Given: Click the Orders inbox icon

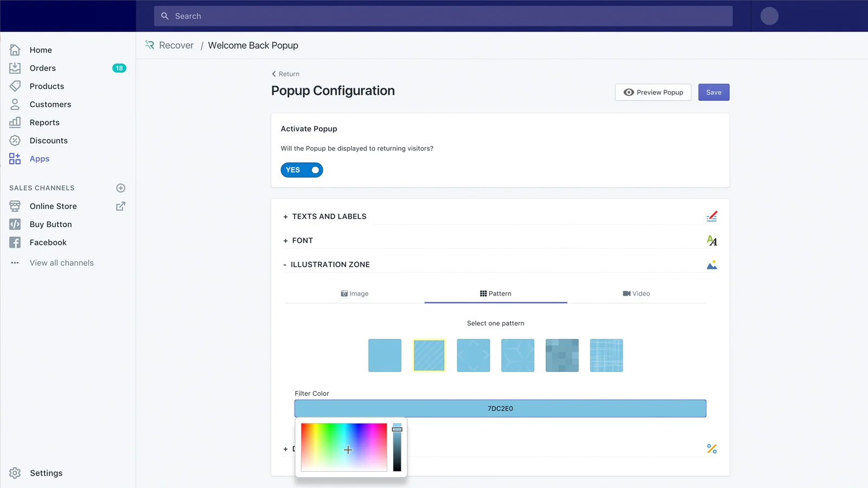Looking at the screenshot, I should [15, 68].
